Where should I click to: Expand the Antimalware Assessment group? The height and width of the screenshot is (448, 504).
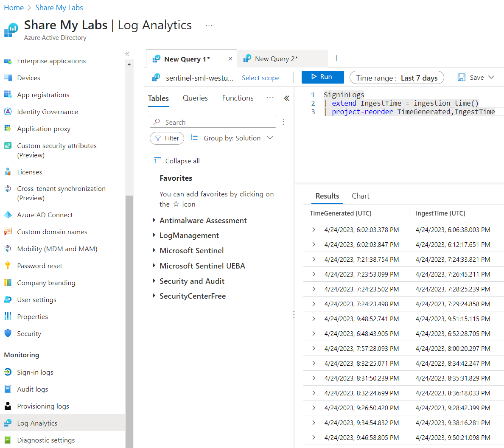click(154, 220)
